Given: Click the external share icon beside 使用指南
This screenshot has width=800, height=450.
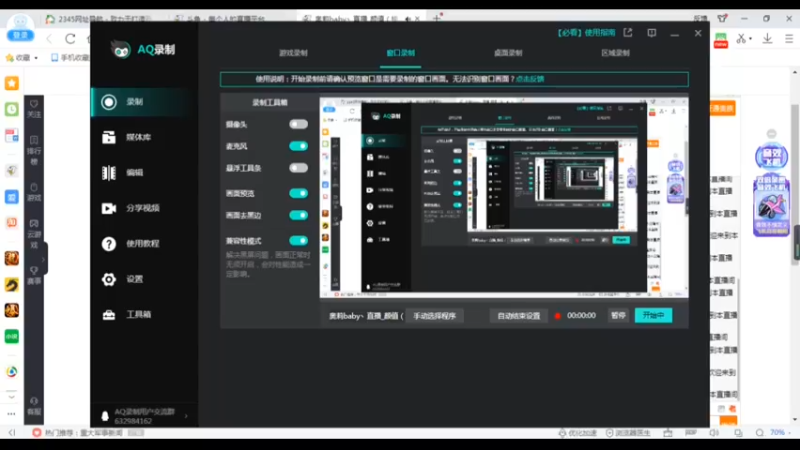Looking at the screenshot, I should tap(628, 33).
